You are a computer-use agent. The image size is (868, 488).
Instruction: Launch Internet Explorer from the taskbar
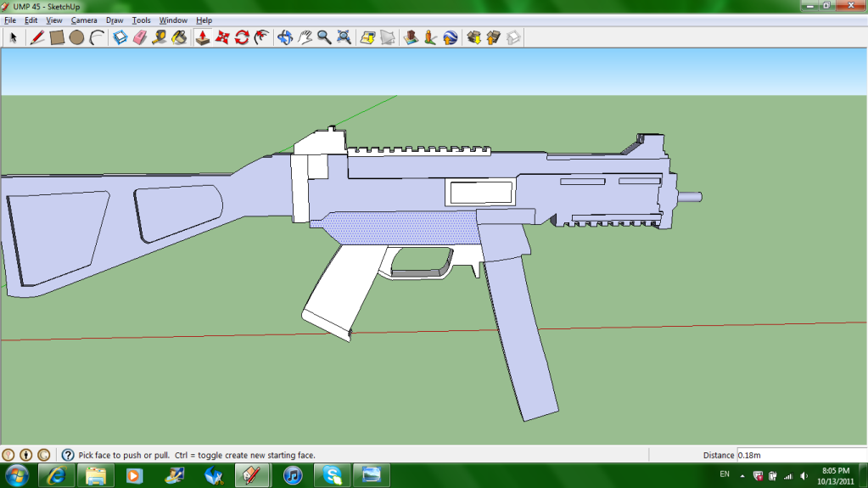[x=57, y=476]
